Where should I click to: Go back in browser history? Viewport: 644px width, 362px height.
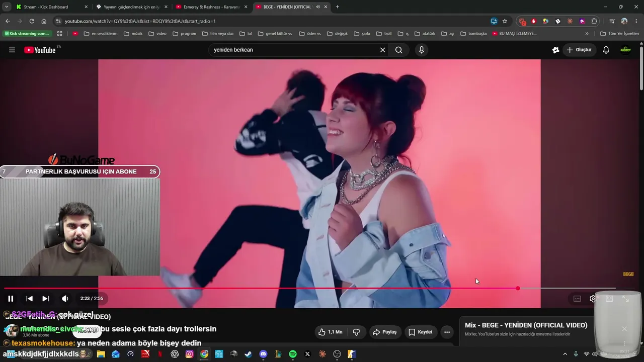click(x=8, y=21)
